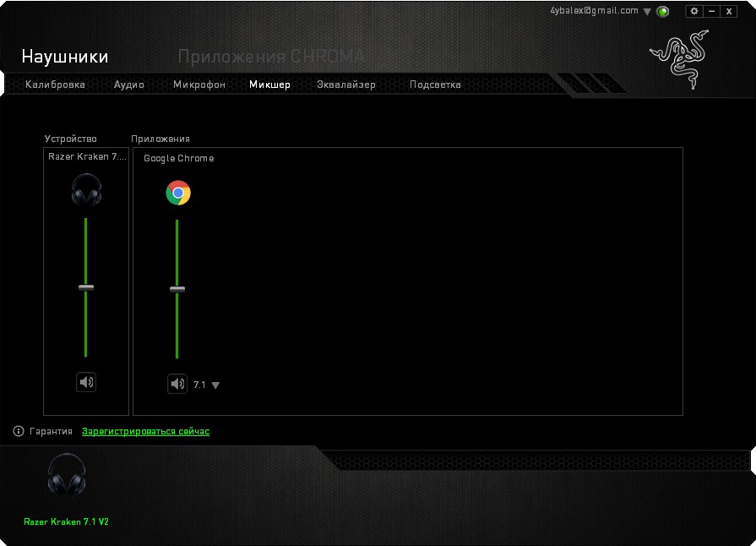Switch to the Калибровка tab
This screenshot has height=546, width=756.
55,85
